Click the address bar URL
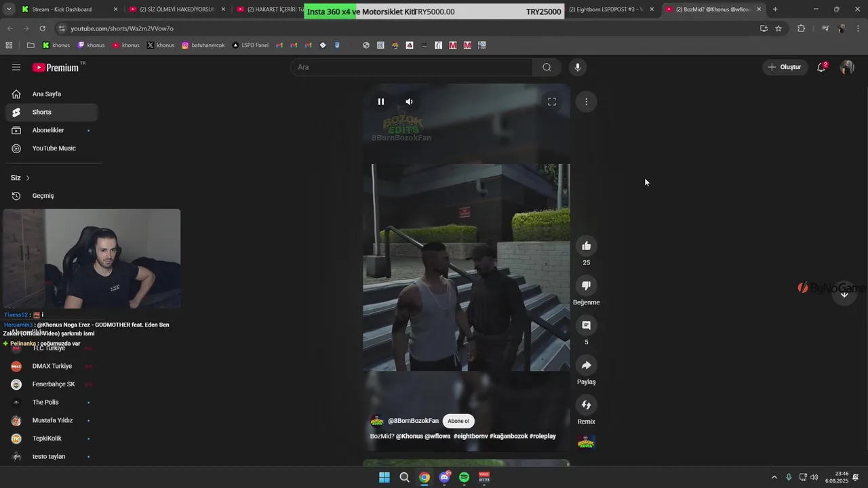868x488 pixels. (122, 28)
